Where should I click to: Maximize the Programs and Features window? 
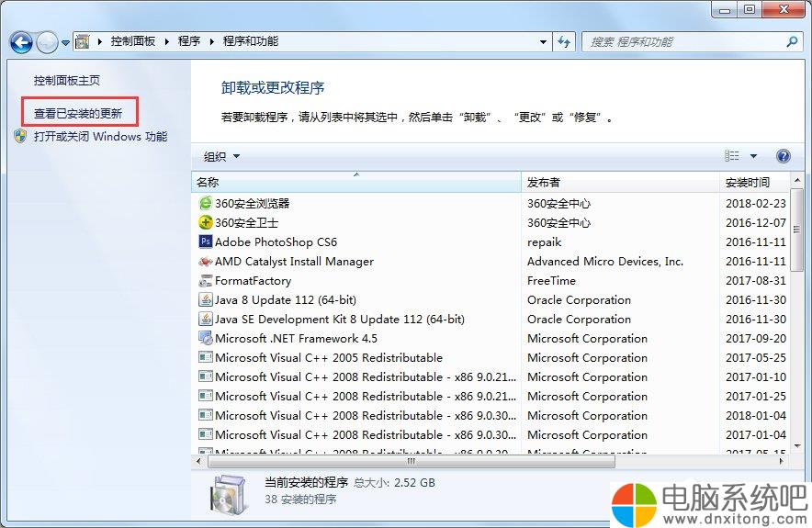click(x=750, y=9)
